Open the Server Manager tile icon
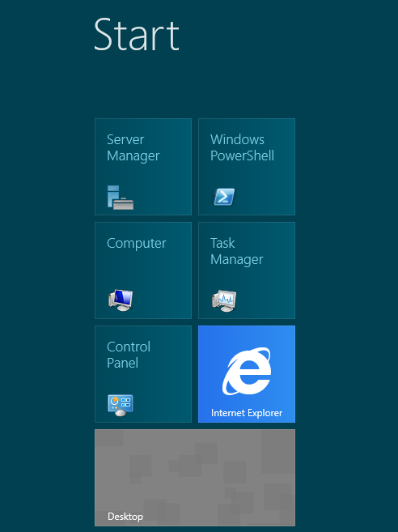This screenshot has height=532, width=398. click(x=121, y=198)
